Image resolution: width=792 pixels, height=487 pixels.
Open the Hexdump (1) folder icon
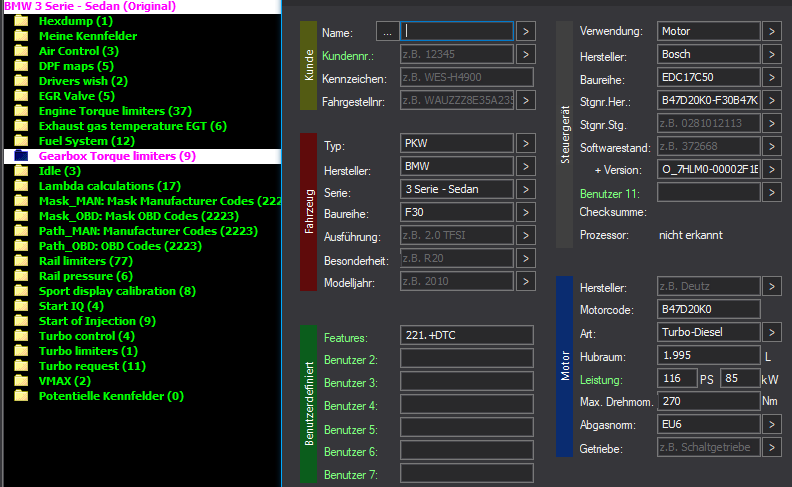tap(21, 21)
